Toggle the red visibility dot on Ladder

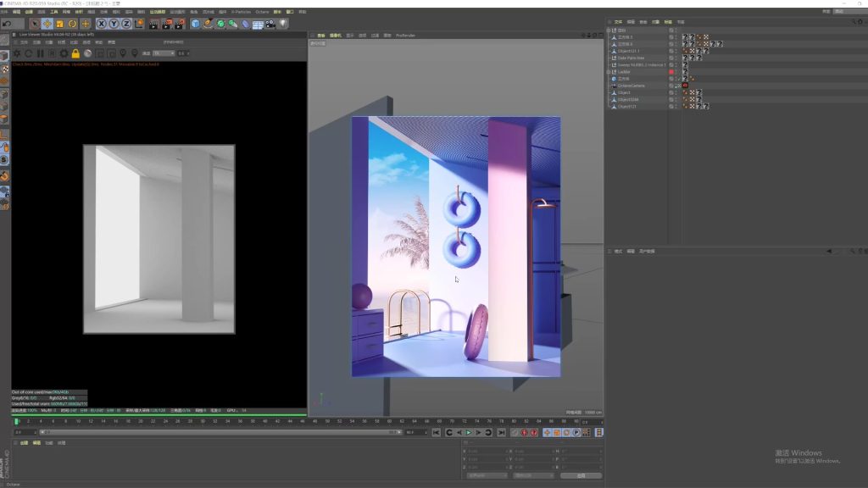[671, 72]
